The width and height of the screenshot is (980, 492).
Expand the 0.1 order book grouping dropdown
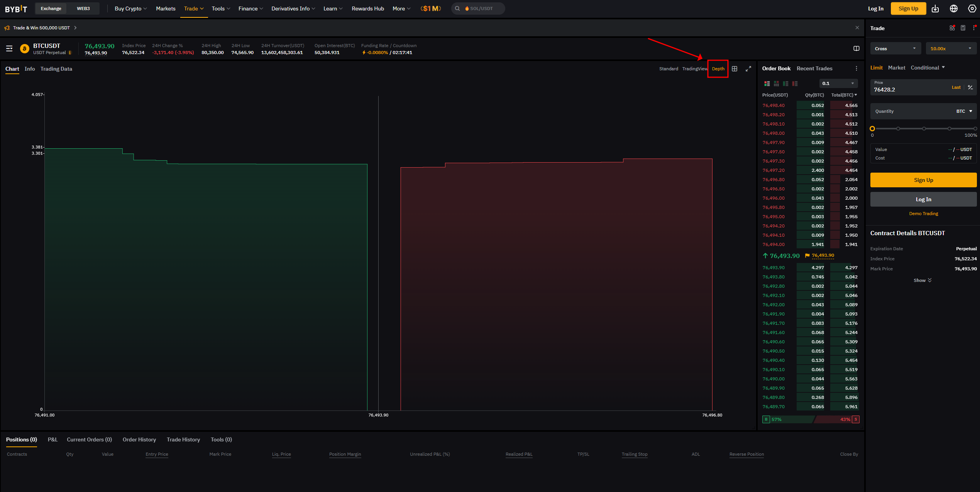[838, 83]
